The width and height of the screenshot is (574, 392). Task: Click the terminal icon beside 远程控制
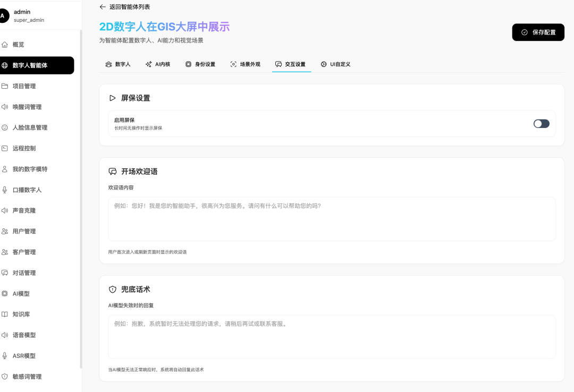pyautogui.click(x=5, y=148)
